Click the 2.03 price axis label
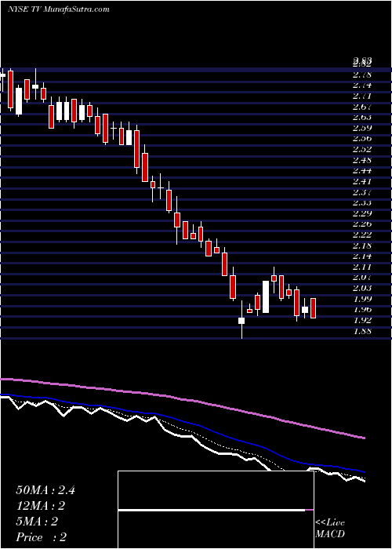 pos(362,288)
